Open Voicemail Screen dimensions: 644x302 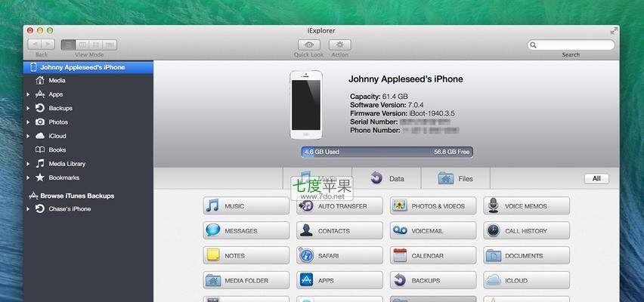tap(433, 230)
